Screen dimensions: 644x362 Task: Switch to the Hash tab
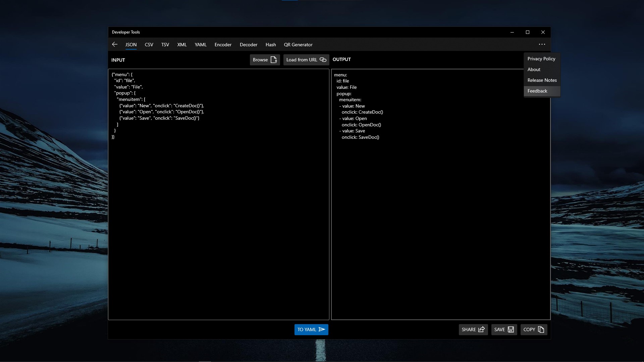pos(271,45)
